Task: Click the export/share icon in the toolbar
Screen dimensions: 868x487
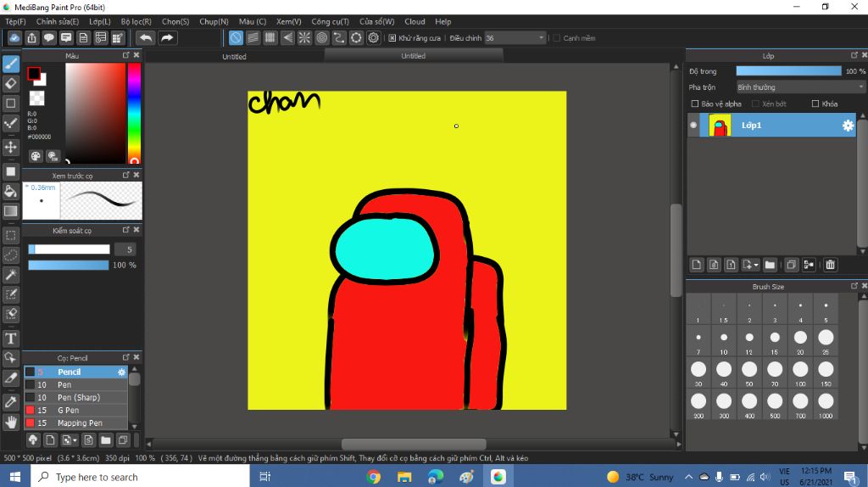Action: click(31, 37)
